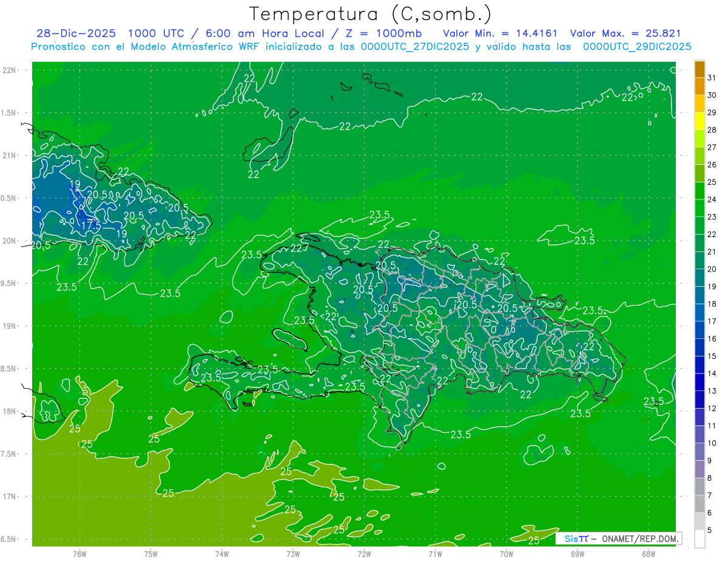Click the 75W longitude axis label
The height and width of the screenshot is (562, 728).
click(x=151, y=554)
